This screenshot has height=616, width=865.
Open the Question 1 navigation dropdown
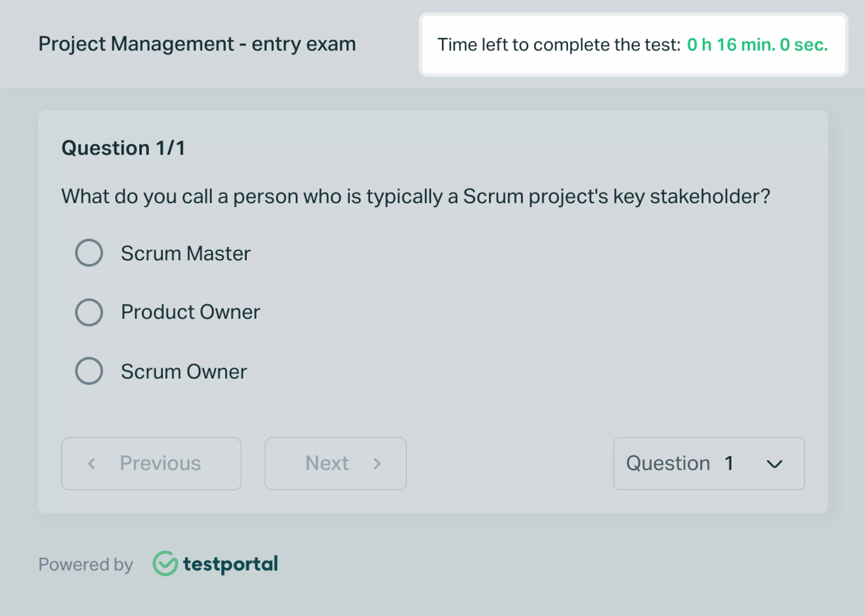tap(708, 463)
